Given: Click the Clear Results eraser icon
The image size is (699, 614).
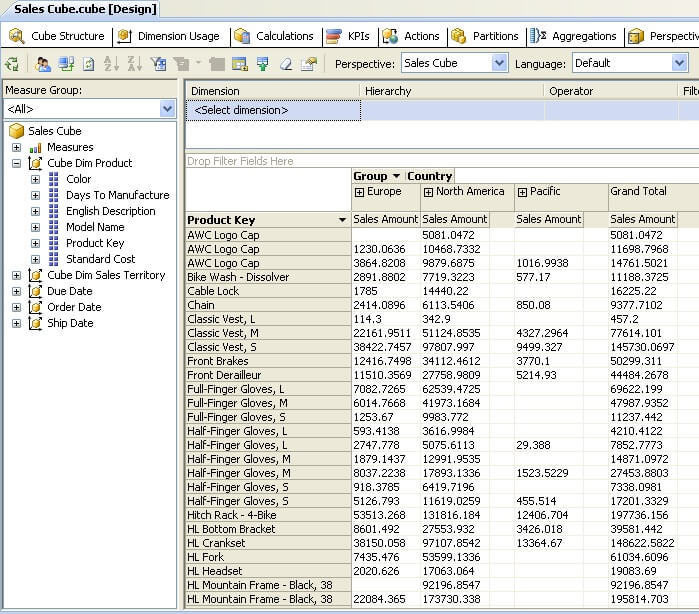Looking at the screenshot, I should (x=286, y=64).
